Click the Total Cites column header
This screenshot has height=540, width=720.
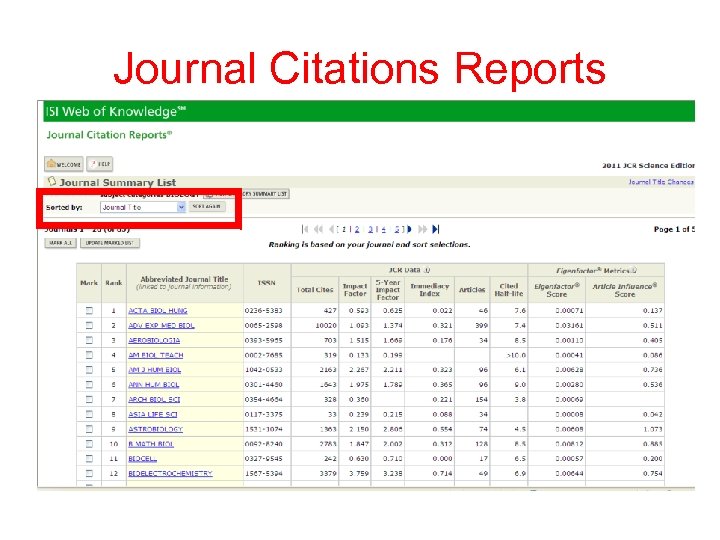click(x=315, y=290)
